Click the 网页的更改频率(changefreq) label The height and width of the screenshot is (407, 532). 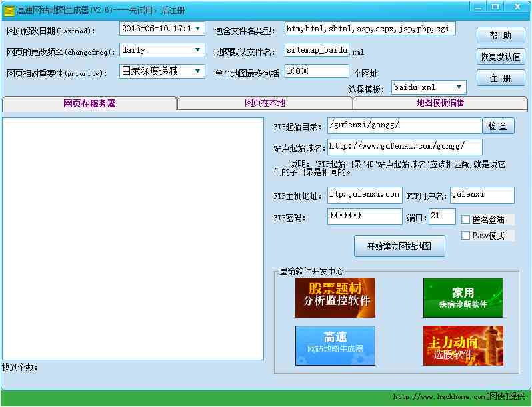click(x=61, y=52)
